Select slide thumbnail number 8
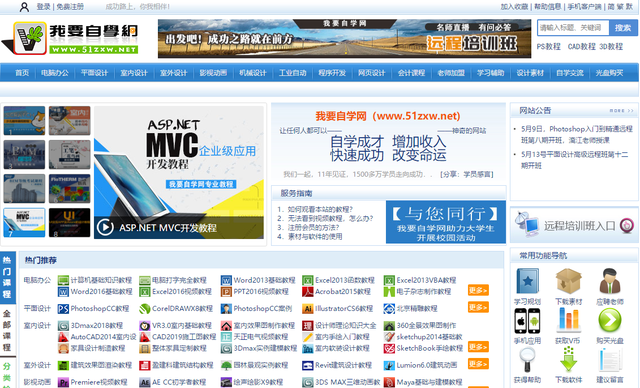The width and height of the screenshot is (640, 388). pyautogui.click(x=69, y=223)
